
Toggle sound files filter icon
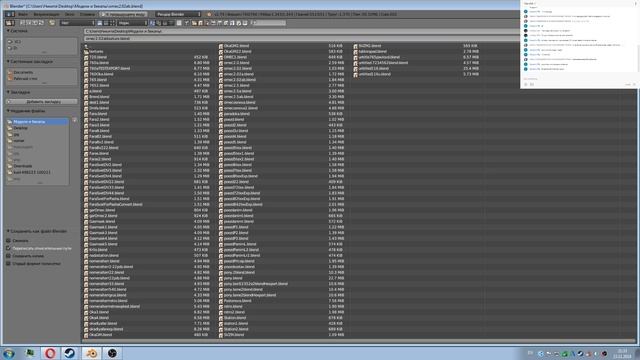(239, 23)
